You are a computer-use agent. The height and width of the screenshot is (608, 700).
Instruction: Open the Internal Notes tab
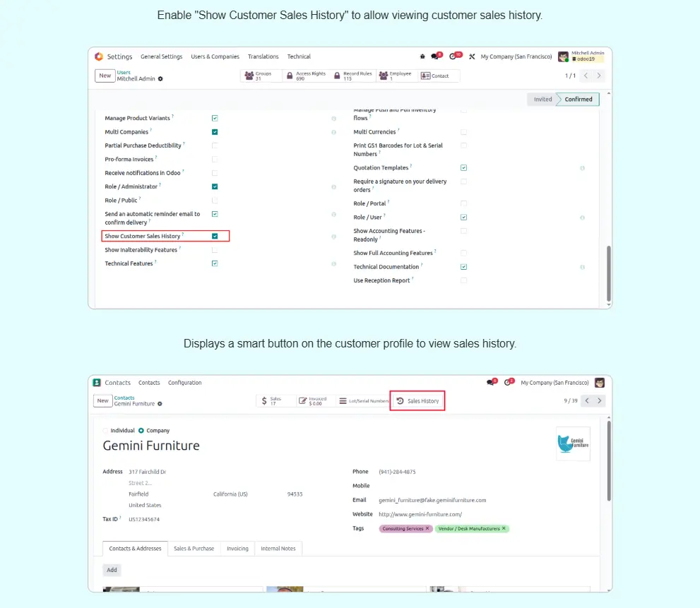(x=278, y=549)
